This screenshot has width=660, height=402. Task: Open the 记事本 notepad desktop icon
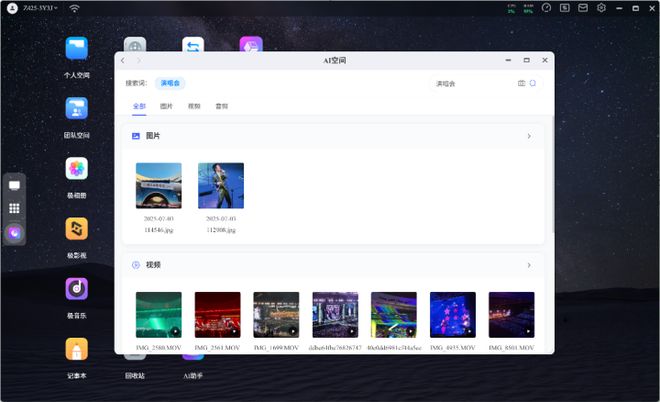point(77,349)
